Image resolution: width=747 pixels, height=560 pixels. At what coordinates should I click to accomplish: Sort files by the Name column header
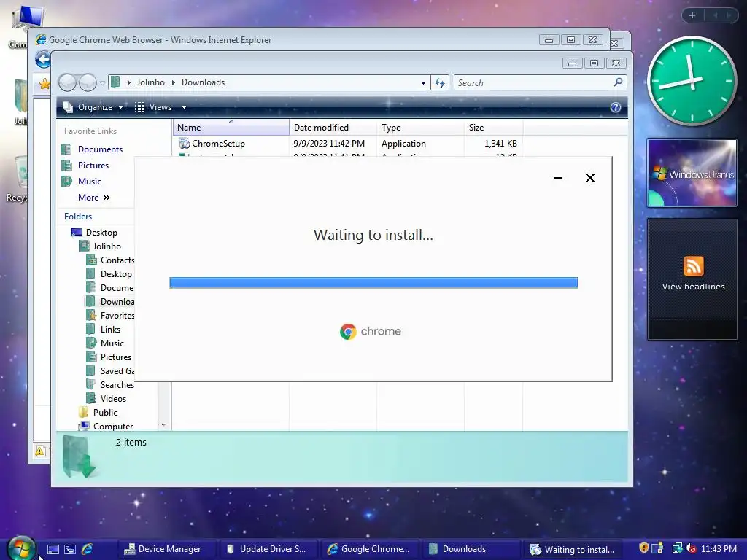231,127
